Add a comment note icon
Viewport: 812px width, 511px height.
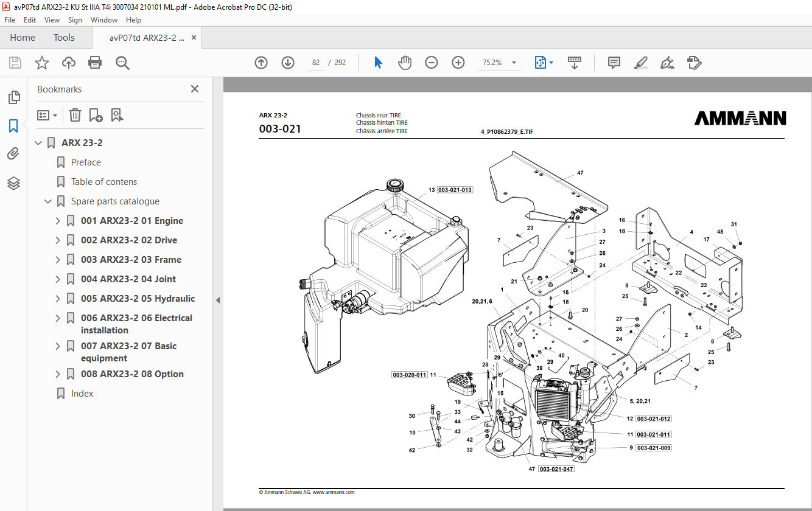(x=614, y=63)
